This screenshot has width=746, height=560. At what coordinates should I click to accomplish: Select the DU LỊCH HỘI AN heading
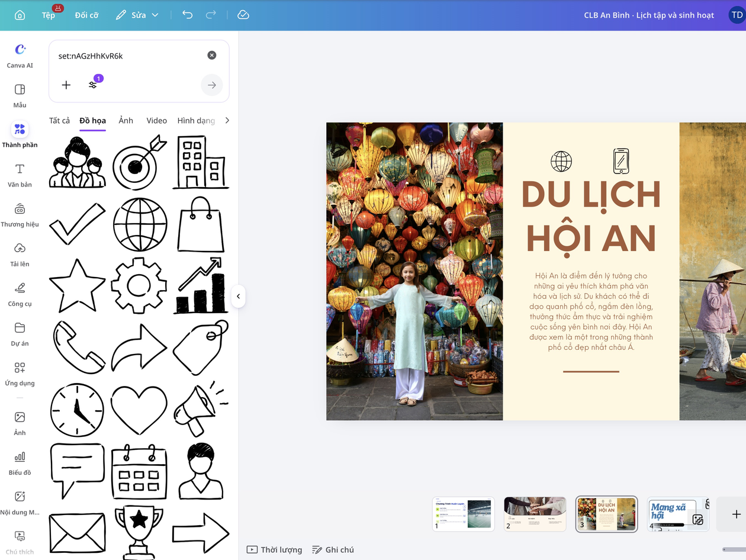tap(591, 217)
